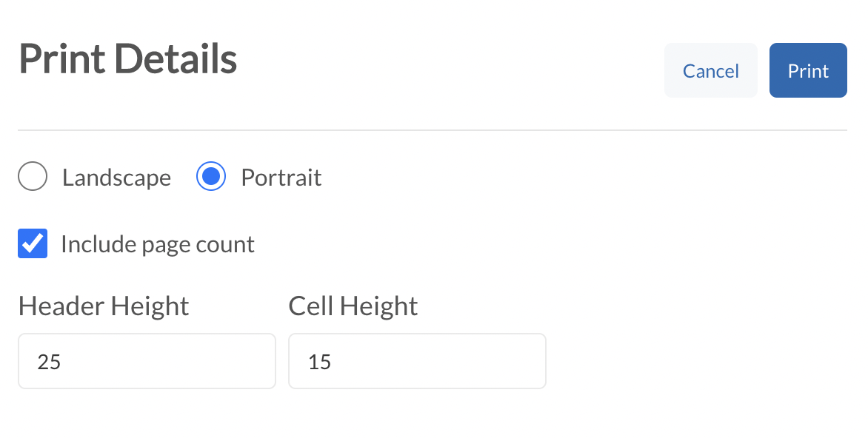Image resolution: width=868 pixels, height=438 pixels.
Task: Click the Include page count label text
Action: point(158,244)
